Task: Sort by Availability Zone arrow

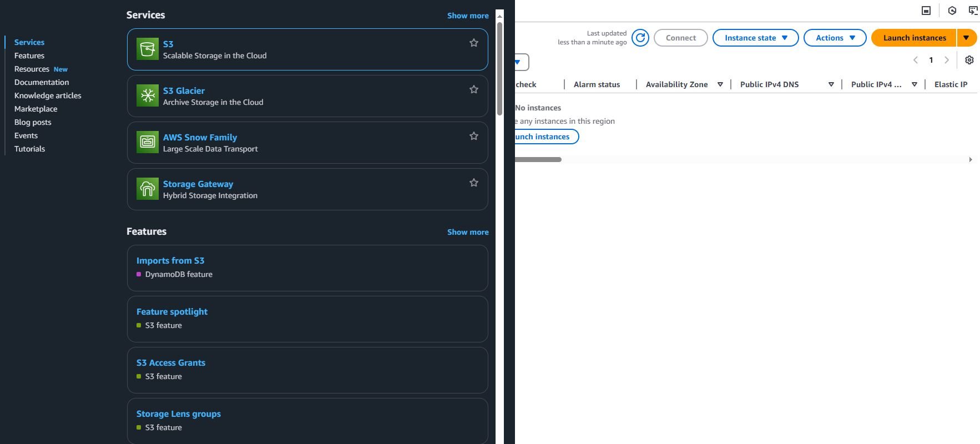Action: coord(720,84)
